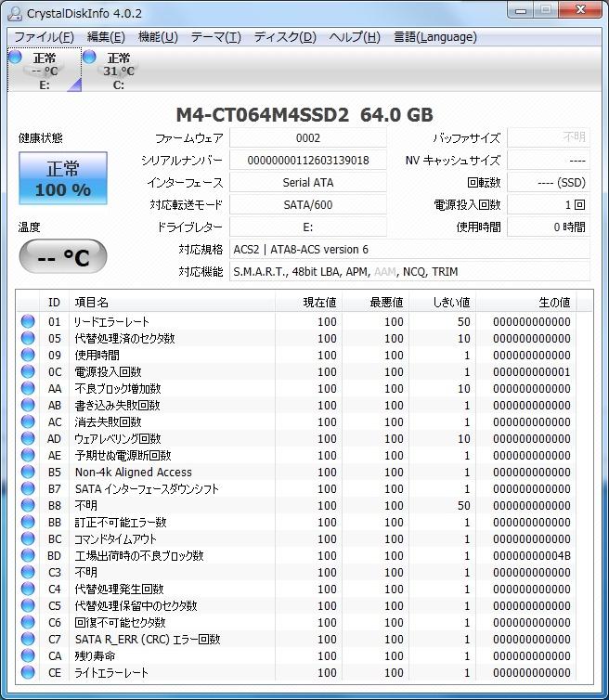The height and width of the screenshot is (700, 609).
Task: Click status icon for ID C4 row
Action: click(28, 589)
